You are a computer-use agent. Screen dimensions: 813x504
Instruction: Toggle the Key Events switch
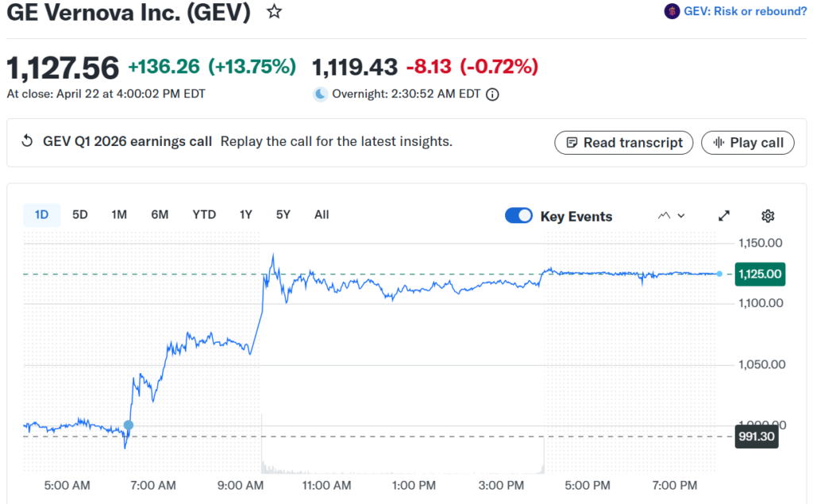(518, 216)
